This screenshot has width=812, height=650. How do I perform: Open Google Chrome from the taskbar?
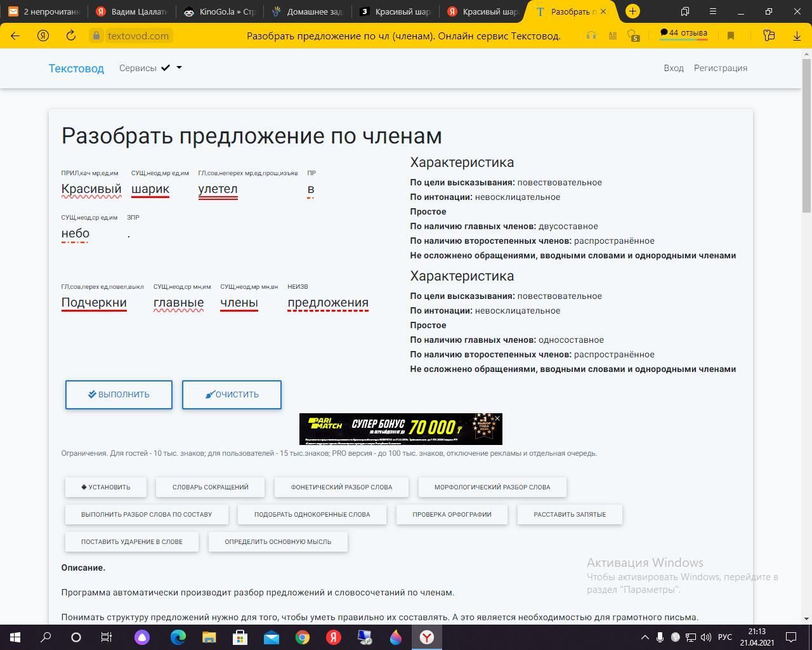[302, 637]
